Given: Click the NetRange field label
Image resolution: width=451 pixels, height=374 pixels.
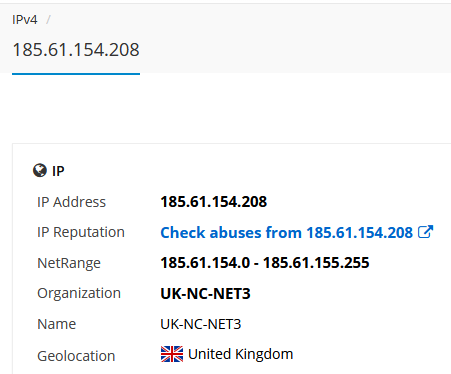Looking at the screenshot, I should tap(69, 263).
